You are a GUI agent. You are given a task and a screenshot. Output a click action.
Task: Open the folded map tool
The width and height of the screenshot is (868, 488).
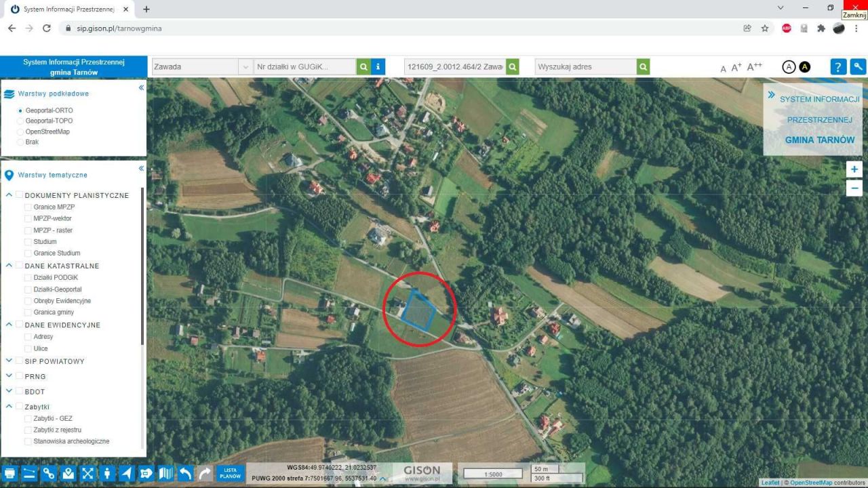tap(166, 473)
